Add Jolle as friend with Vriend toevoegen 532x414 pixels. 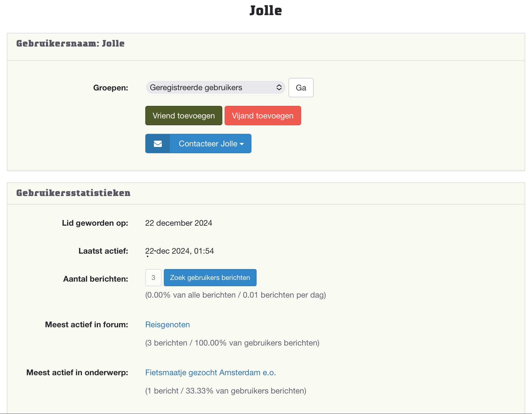tap(184, 116)
